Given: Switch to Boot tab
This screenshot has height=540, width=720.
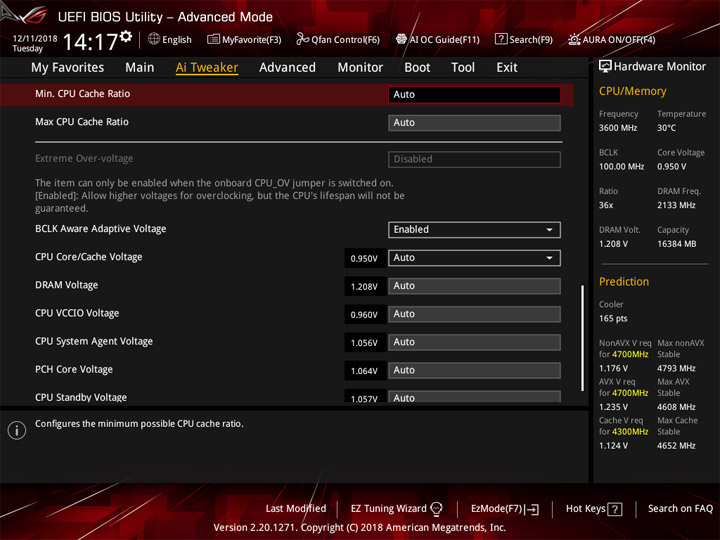Looking at the screenshot, I should click(417, 68).
